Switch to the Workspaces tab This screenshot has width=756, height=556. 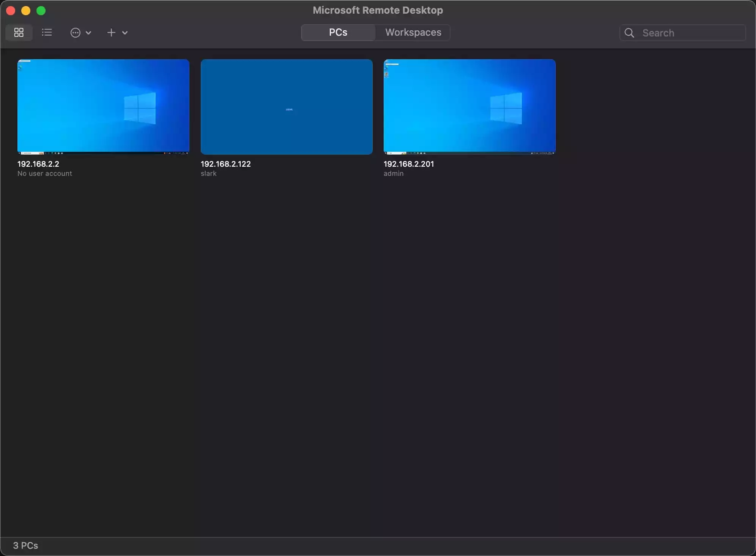[x=413, y=33]
